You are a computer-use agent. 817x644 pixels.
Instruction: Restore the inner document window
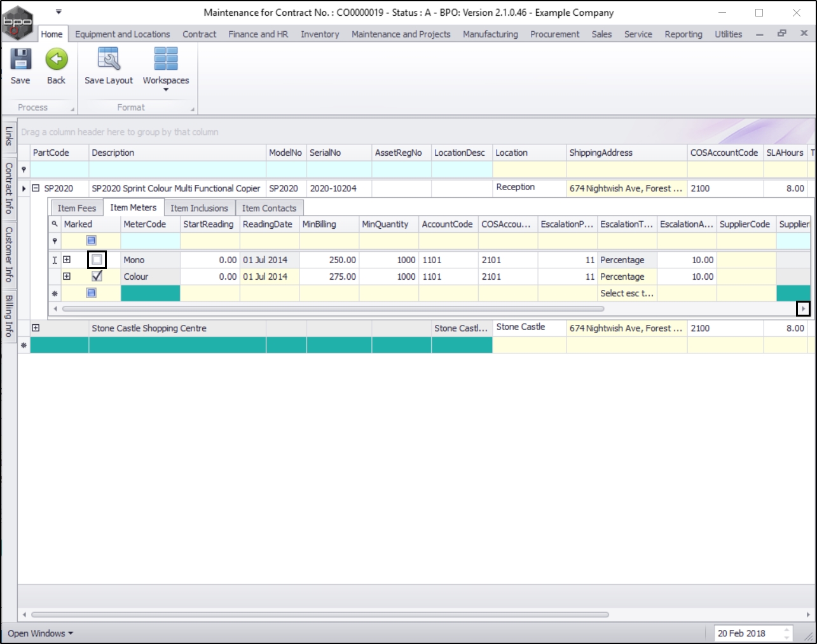click(x=782, y=34)
